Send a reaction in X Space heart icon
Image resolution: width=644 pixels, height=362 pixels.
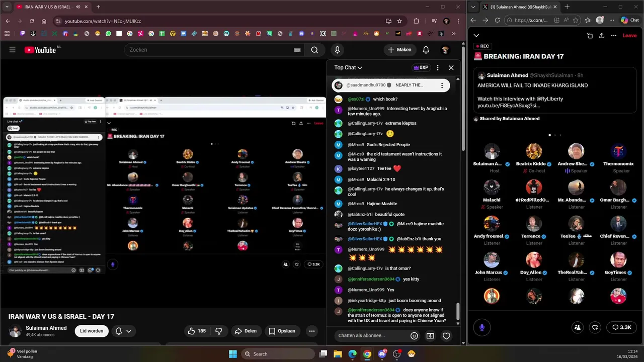coord(595,327)
